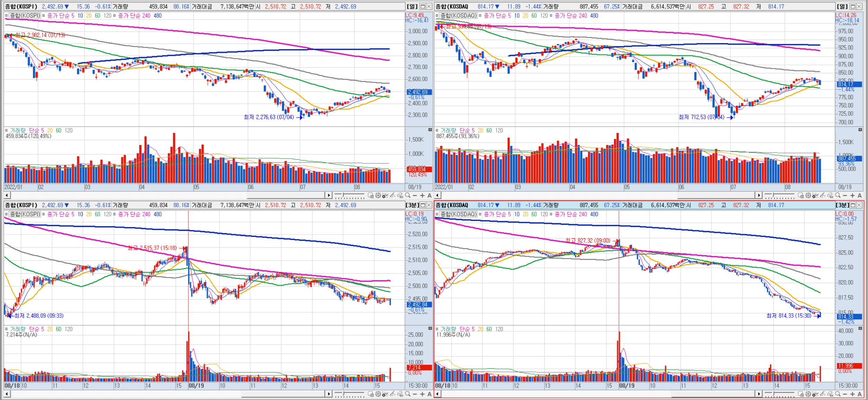Click zoom slider in KOSDAQ 3-minute chart toolbar
The height and width of the screenshot is (400, 868).
(779, 394)
